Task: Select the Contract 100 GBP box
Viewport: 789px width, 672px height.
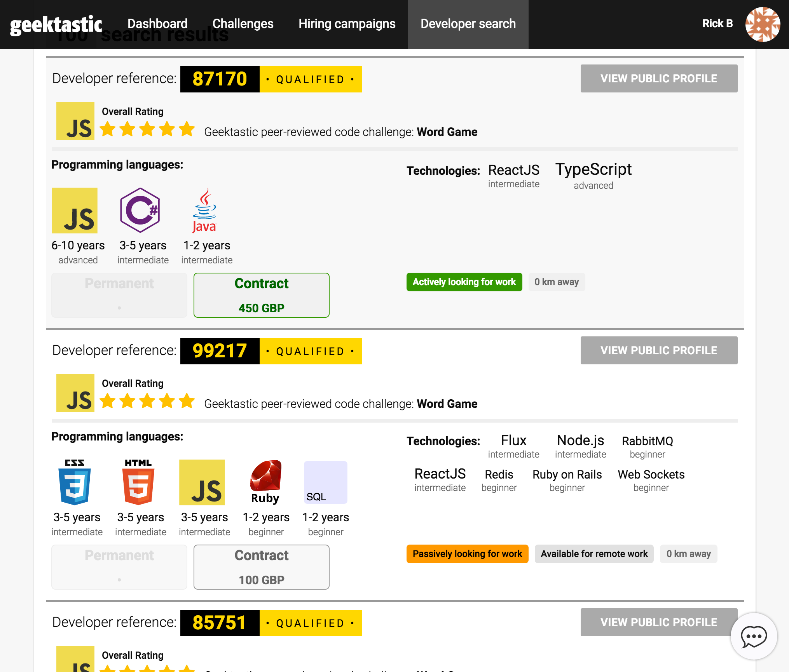Action: [262, 567]
